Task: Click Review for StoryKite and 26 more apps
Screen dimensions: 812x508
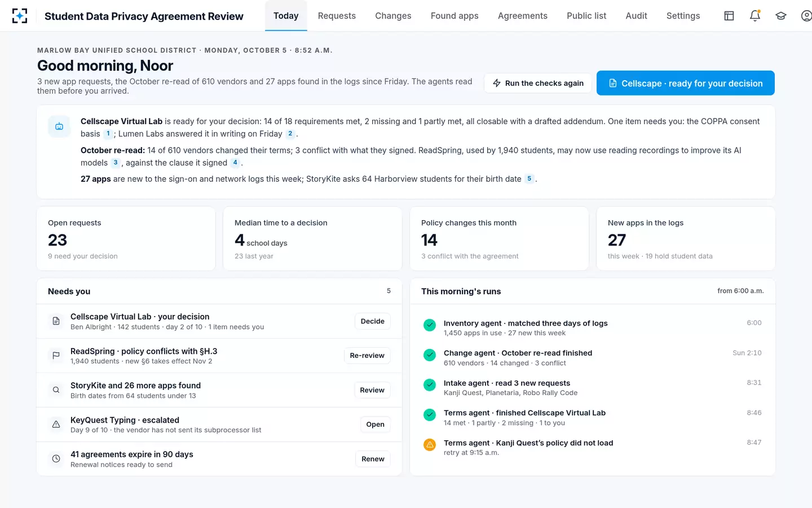Action: [372, 390]
